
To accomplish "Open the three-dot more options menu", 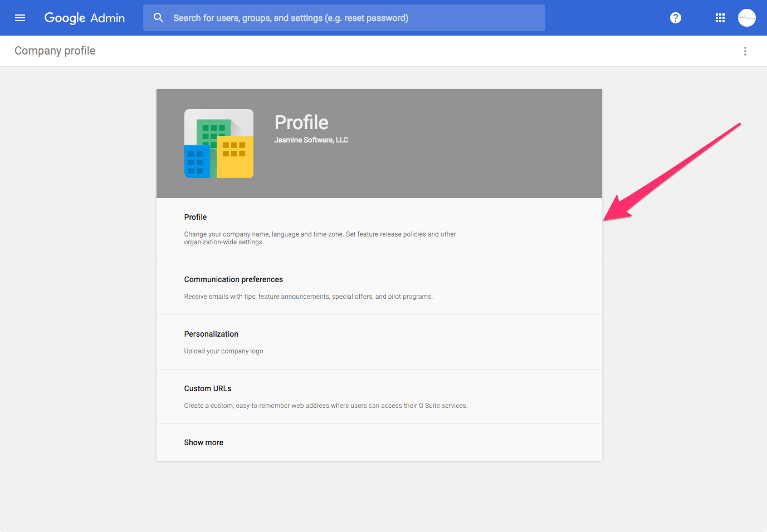I will (745, 51).
